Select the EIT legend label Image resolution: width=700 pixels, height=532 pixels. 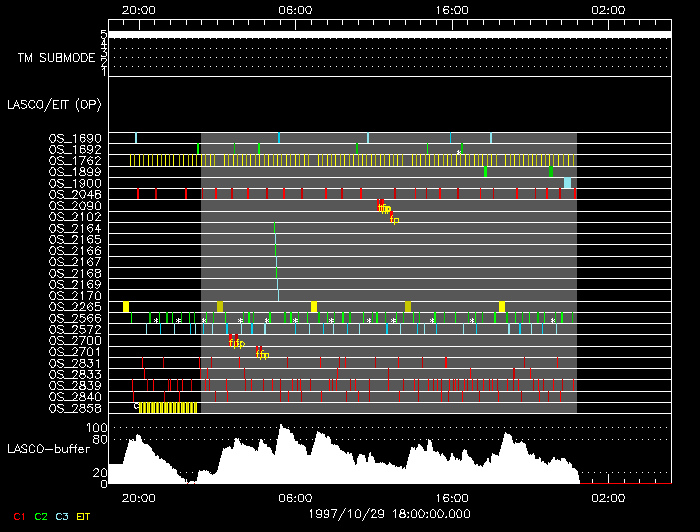point(84,516)
